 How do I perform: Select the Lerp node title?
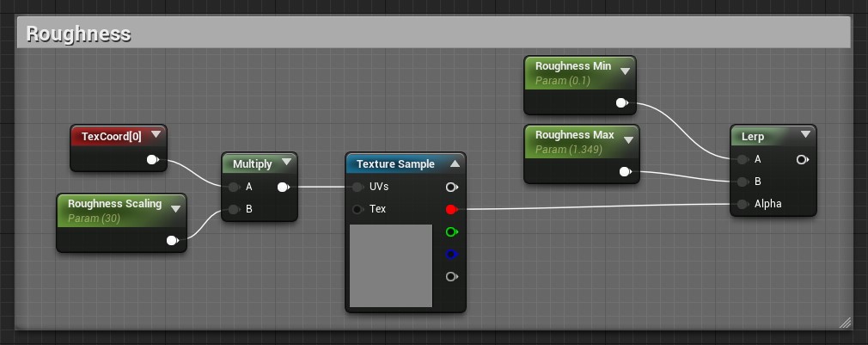[x=753, y=136]
